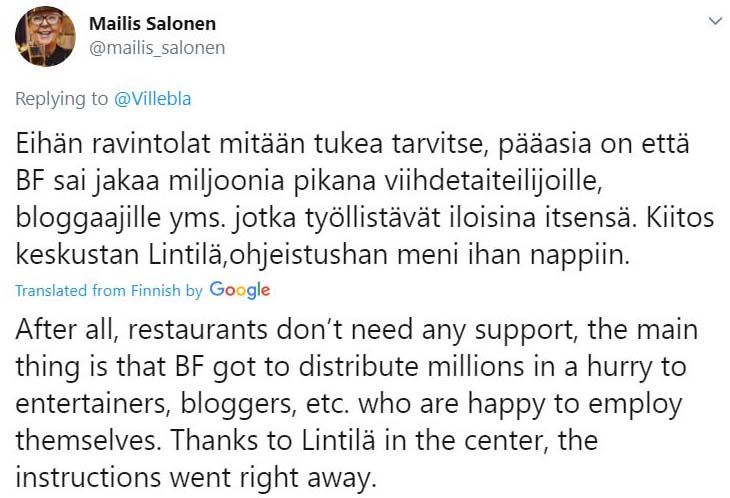Select the Finnish line starting "BF sai jakaa"
This screenshot has height=498, width=730.
(309, 181)
